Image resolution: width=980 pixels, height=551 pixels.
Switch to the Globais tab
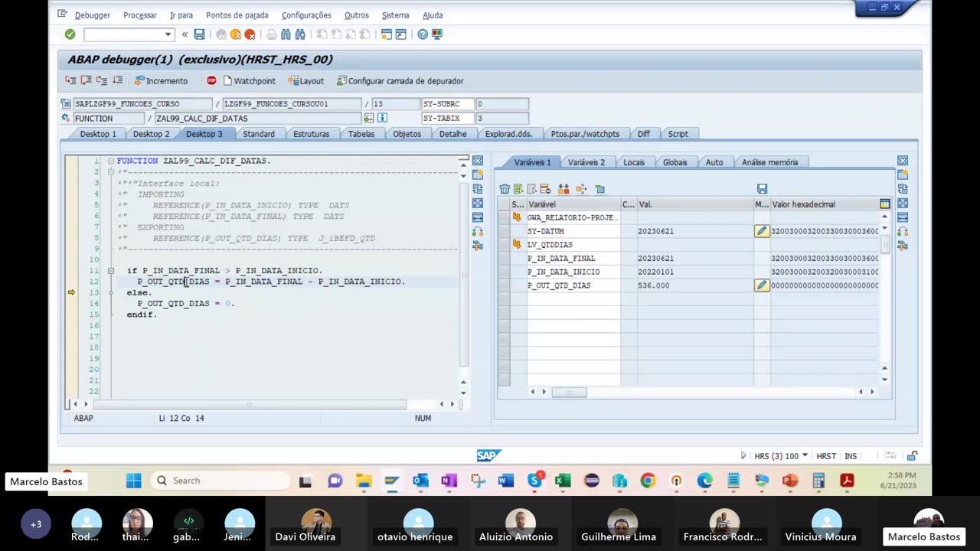(x=675, y=162)
